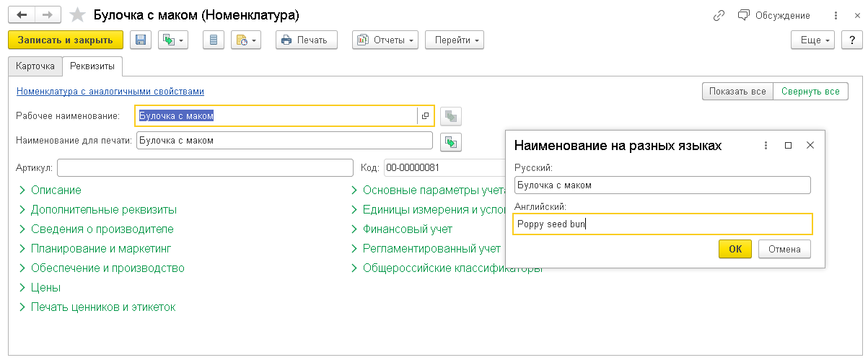Click open icon inside Рабочее наименование field

tap(425, 115)
